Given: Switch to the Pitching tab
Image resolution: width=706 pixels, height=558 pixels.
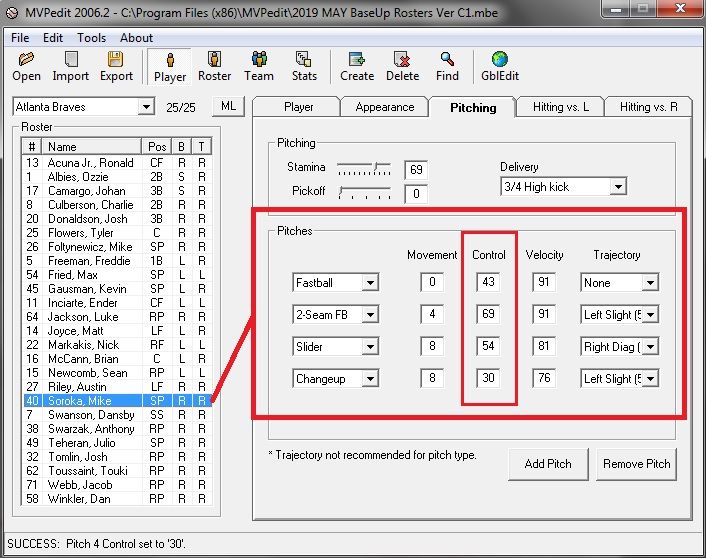Looking at the screenshot, I should 473,107.
